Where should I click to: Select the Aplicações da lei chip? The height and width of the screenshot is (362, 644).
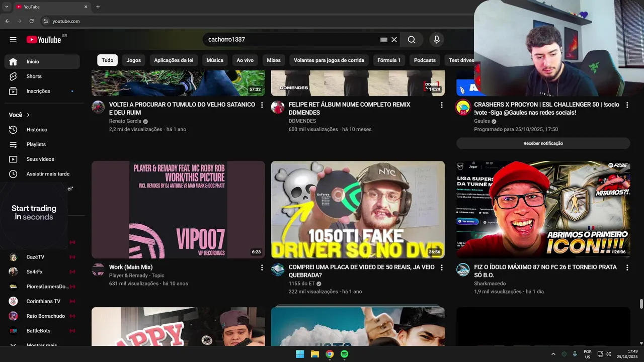174,60
